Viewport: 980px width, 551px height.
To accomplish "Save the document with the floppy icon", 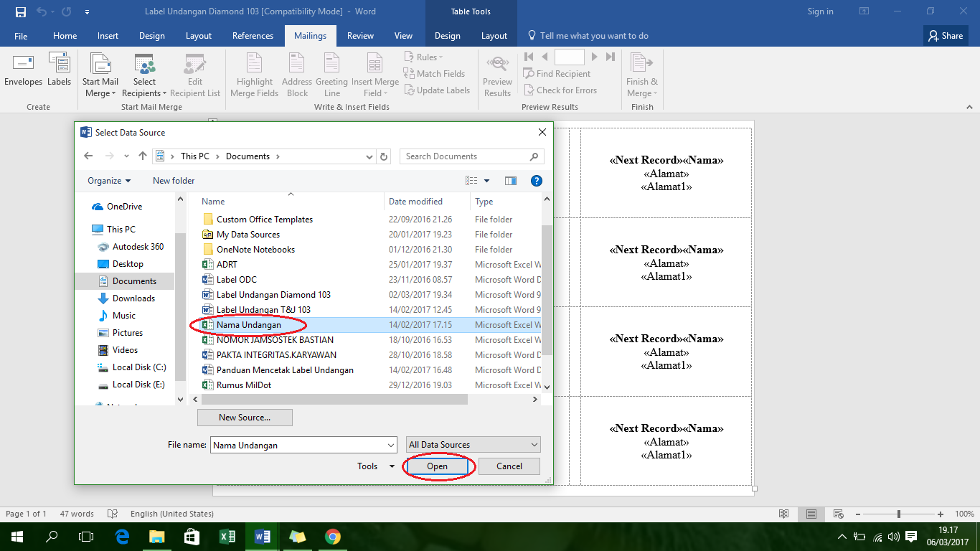I will [20, 11].
